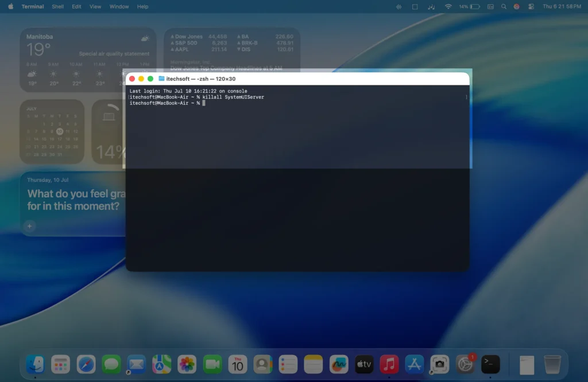
Task: Open the App Store from the Dock
Action: click(x=414, y=364)
